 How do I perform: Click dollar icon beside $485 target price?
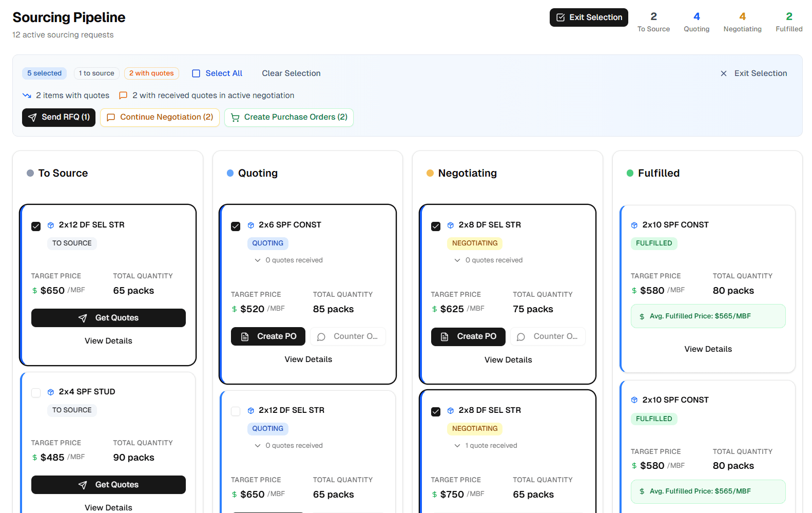tap(34, 458)
